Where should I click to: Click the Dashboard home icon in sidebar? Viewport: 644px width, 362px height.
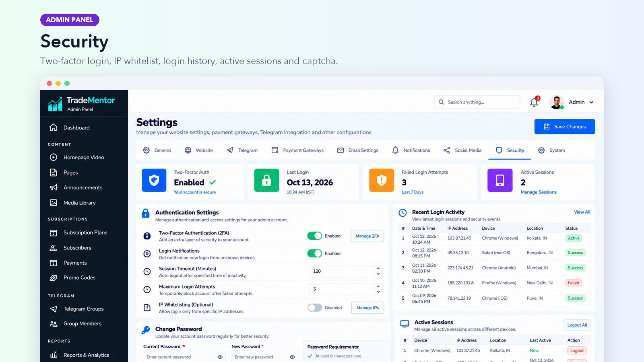tap(54, 128)
